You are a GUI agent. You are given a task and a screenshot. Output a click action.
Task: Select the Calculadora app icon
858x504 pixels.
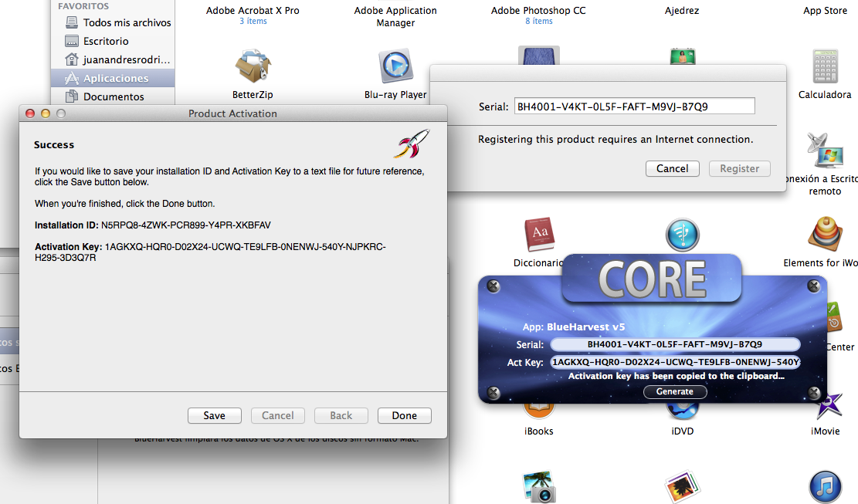(825, 66)
